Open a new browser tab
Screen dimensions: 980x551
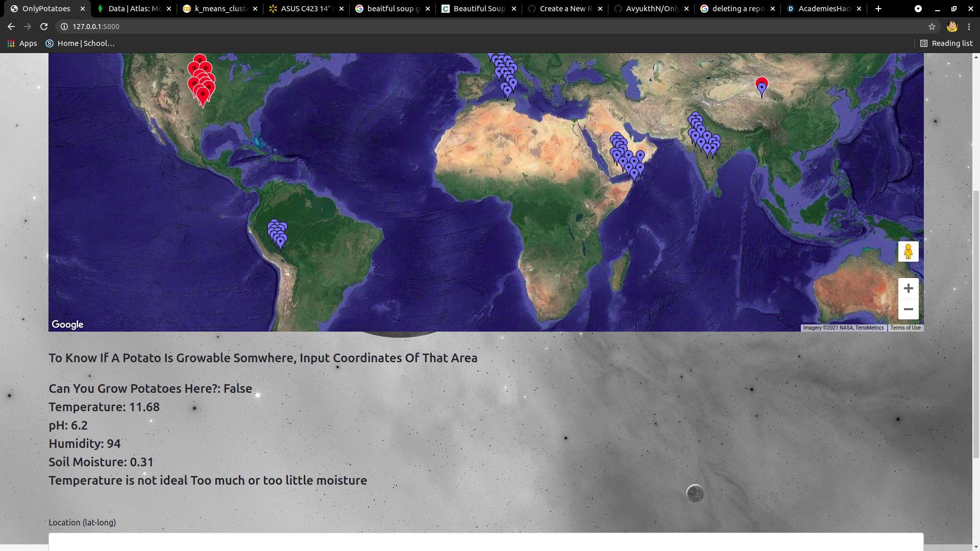[878, 9]
